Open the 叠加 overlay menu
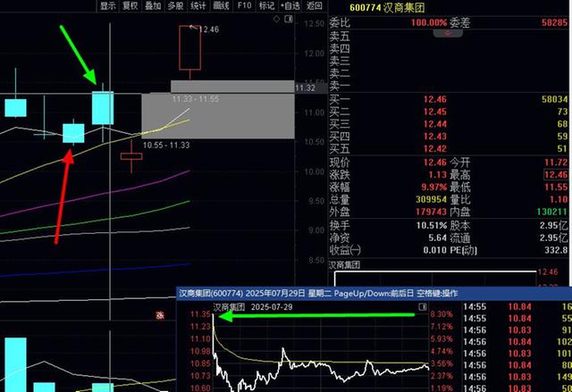Screen dimensions: 572x392 (x=153, y=5)
